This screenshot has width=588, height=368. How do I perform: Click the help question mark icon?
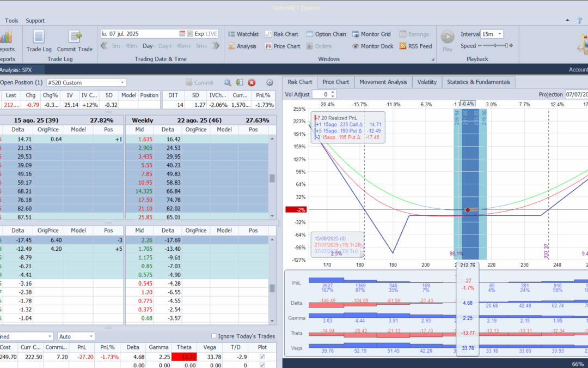point(580,21)
